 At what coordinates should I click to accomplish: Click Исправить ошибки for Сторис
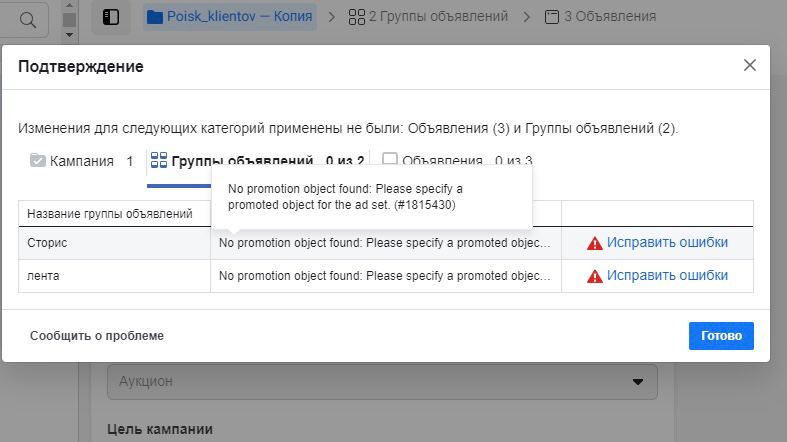pyautogui.click(x=667, y=243)
